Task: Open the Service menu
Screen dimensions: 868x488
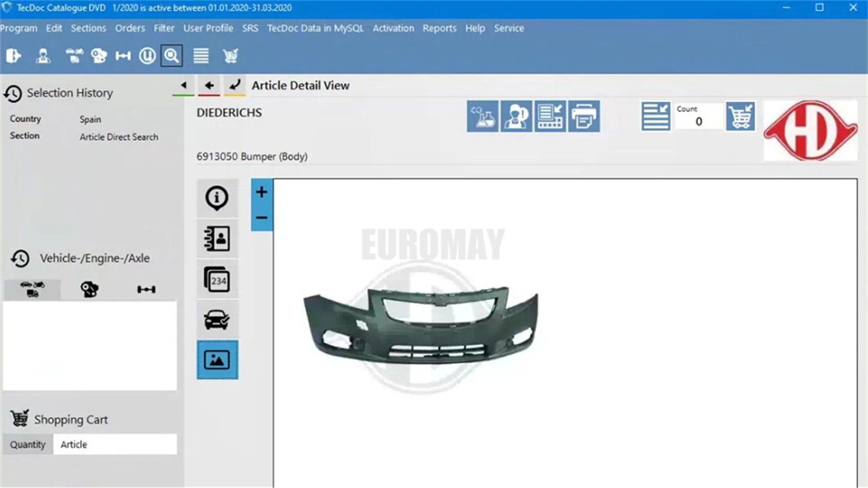Action: (x=509, y=28)
